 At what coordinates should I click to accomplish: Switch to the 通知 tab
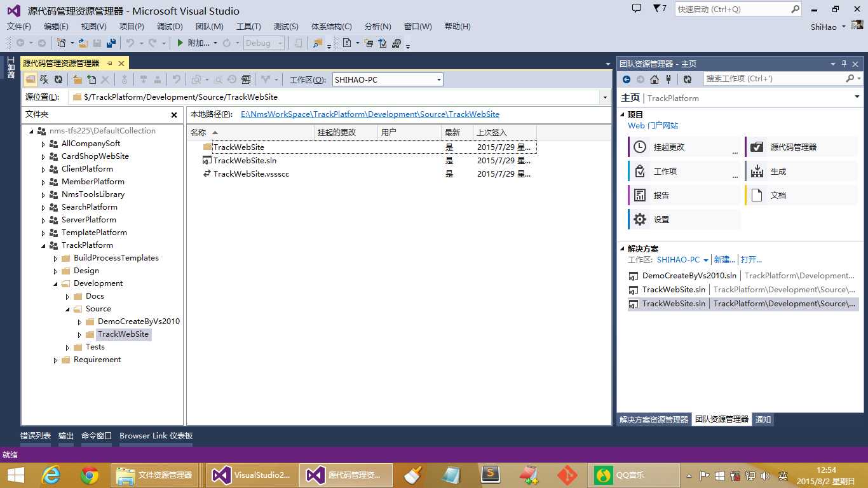pos(763,419)
